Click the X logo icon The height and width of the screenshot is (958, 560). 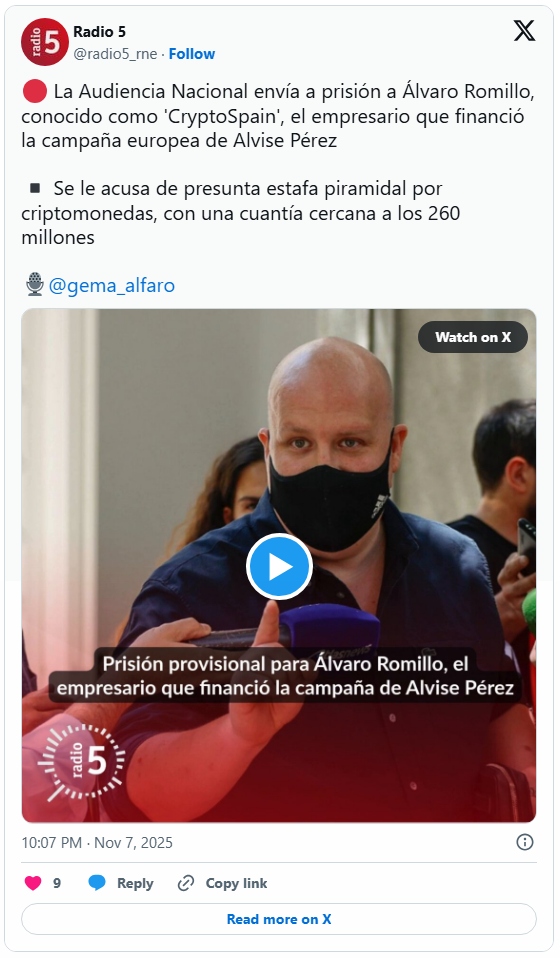pyautogui.click(x=524, y=31)
